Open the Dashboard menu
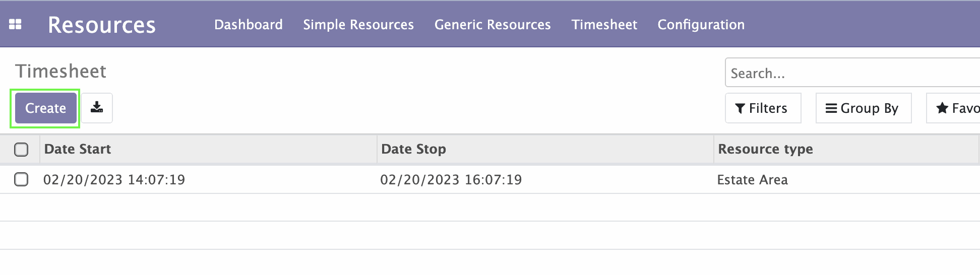This screenshot has width=980, height=275. pos(249,25)
